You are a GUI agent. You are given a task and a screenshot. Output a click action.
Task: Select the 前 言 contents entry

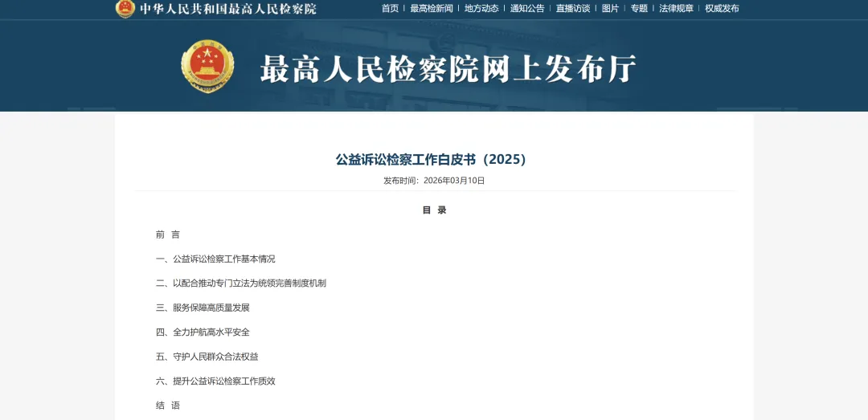coord(168,234)
